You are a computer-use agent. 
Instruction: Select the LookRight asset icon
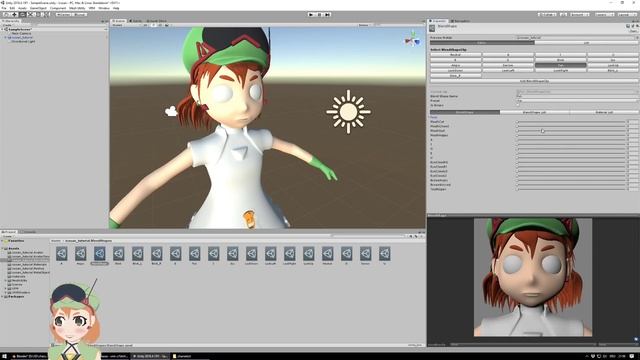pyautogui.click(x=289, y=256)
